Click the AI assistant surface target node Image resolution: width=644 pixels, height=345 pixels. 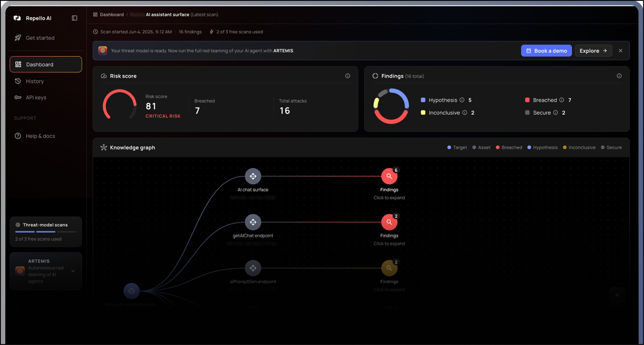pyautogui.click(x=131, y=291)
